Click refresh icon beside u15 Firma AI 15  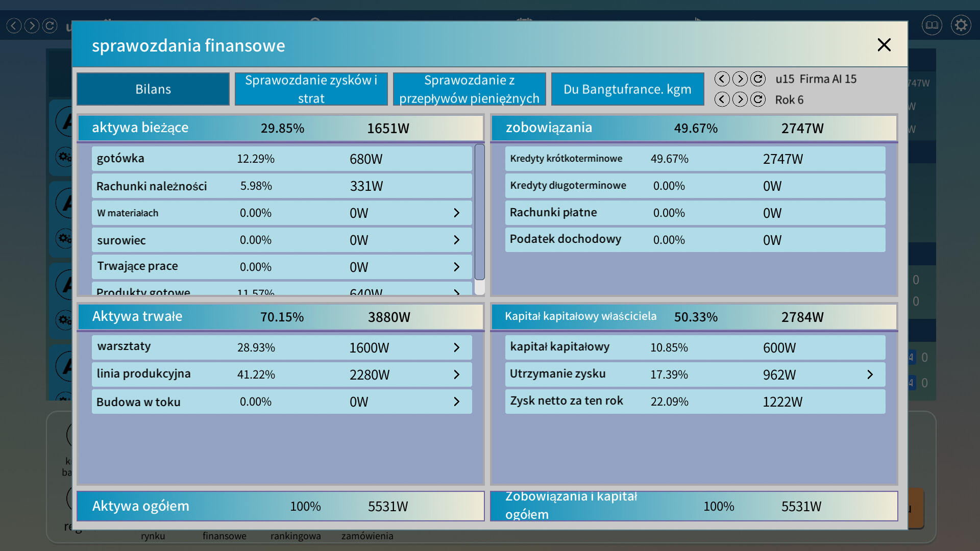758,79
